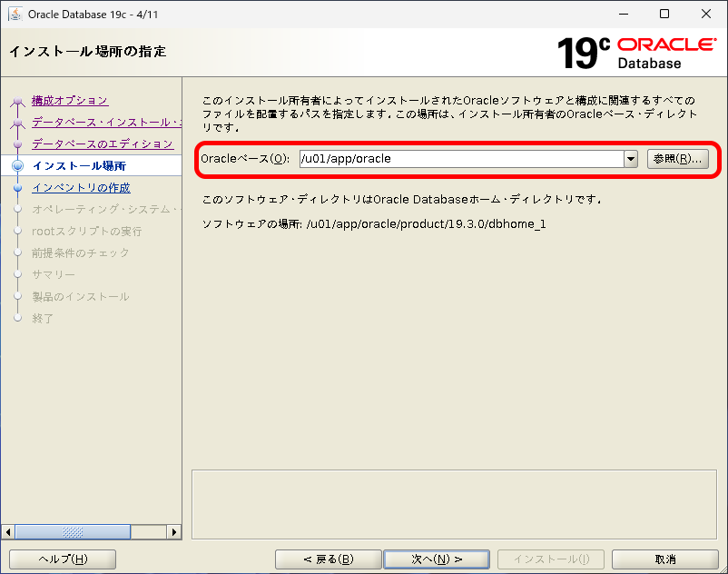Select the インストール場所 step in sidebar
Image resolution: width=728 pixels, height=574 pixels.
(79, 166)
